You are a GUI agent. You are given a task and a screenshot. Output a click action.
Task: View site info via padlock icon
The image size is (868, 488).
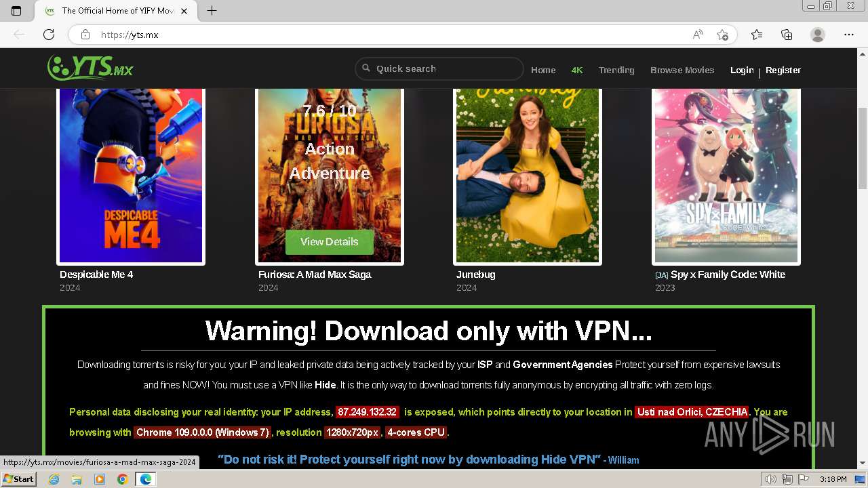click(x=85, y=35)
